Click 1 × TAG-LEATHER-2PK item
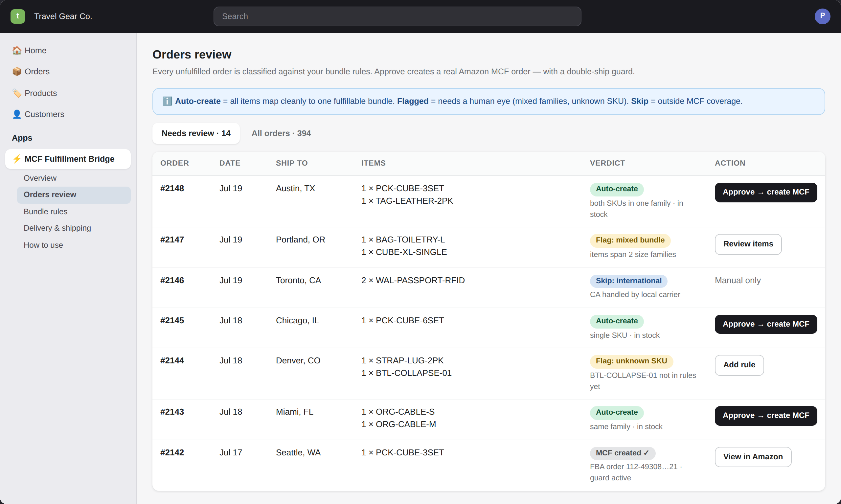The height and width of the screenshot is (504, 841). tap(407, 201)
